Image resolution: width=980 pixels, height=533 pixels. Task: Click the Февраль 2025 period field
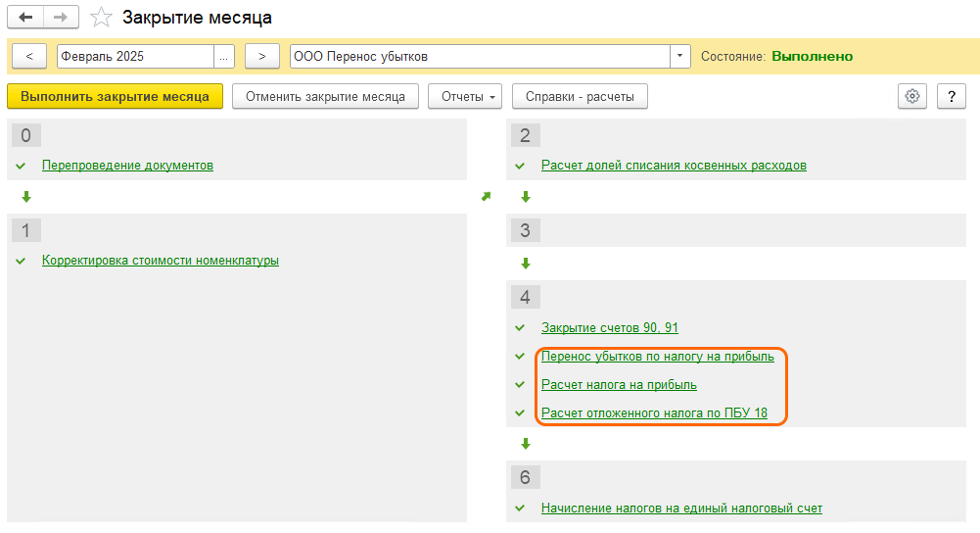point(134,56)
